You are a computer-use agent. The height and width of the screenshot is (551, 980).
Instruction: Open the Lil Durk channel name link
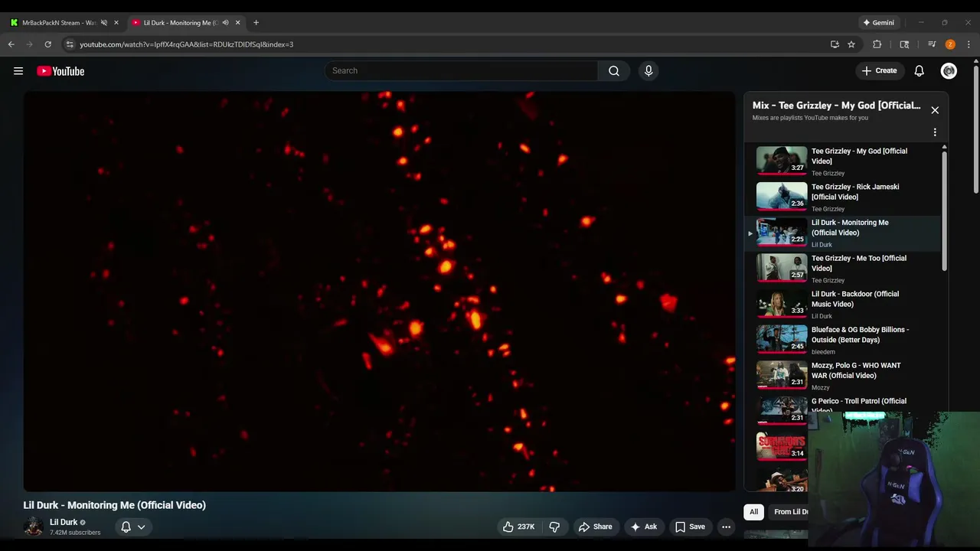[x=64, y=522]
